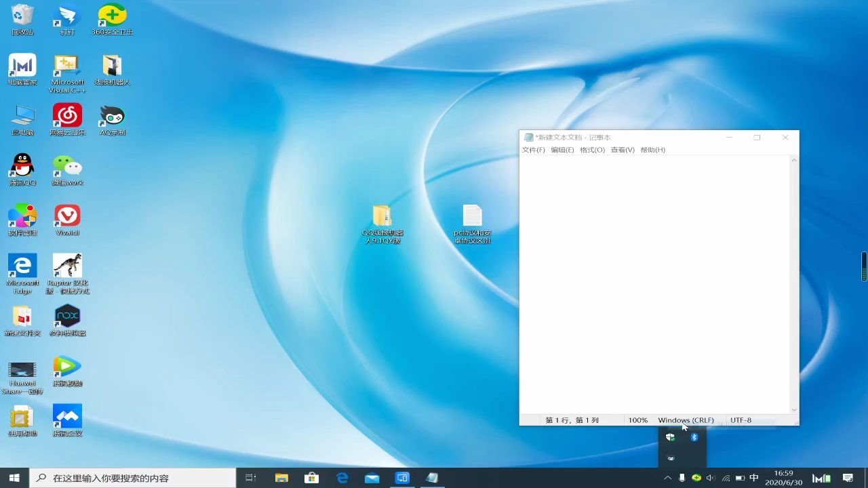Click the microphone tray icon
Screen dimensions: 868x488
pos(682,478)
